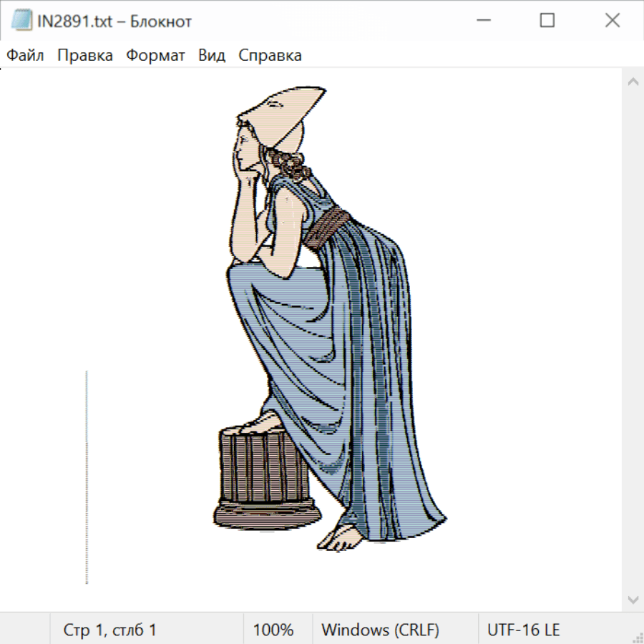Click the Windows (CRLF) line ending indicator
Image resolution: width=644 pixels, height=644 pixels.
[x=380, y=630]
